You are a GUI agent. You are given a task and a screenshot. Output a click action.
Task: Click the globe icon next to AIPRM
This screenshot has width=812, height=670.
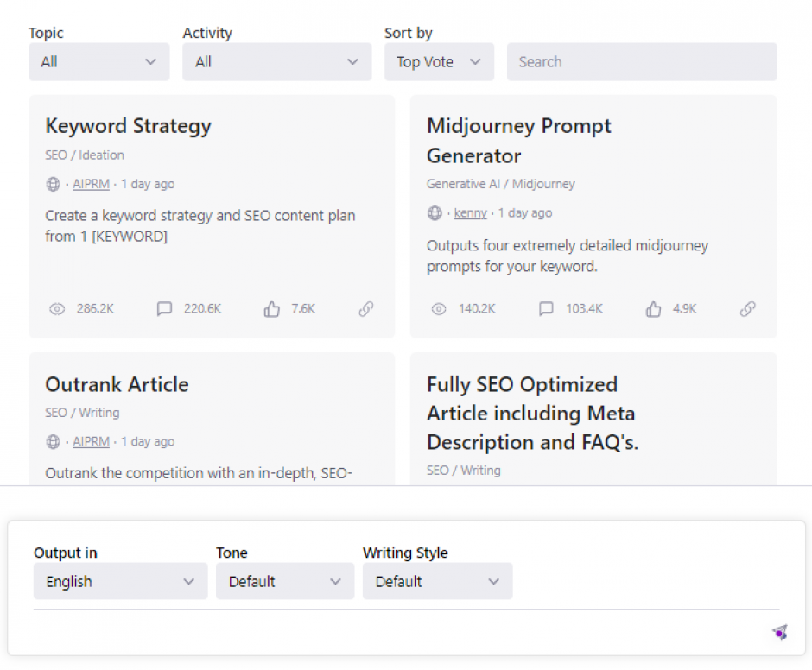[53, 184]
